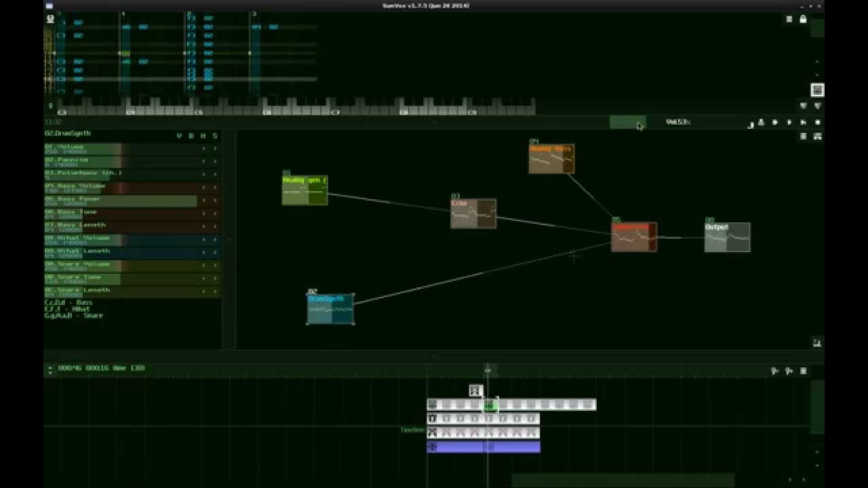Increase 02 Panning with its right arrow
The width and height of the screenshot is (868, 488).
coord(215,161)
